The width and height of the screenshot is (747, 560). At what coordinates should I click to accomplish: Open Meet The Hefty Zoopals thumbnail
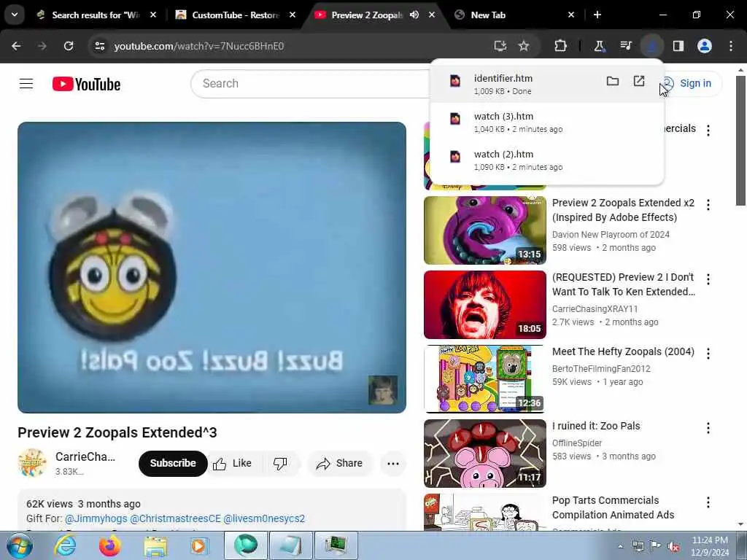485,379
